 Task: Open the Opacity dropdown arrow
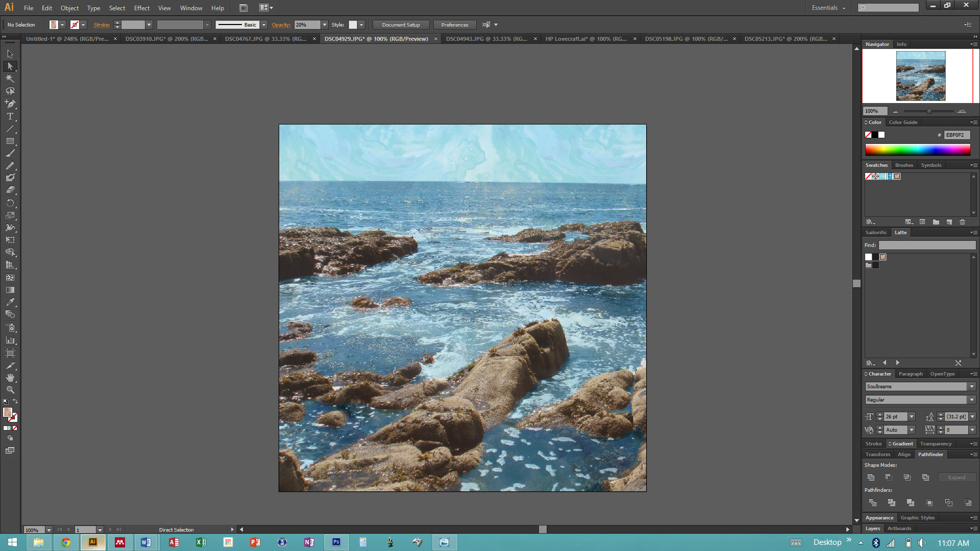pos(325,25)
